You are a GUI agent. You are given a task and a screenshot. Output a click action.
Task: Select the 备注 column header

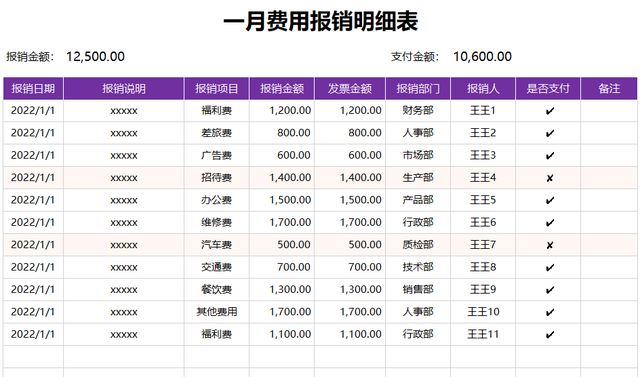pyautogui.click(x=609, y=89)
